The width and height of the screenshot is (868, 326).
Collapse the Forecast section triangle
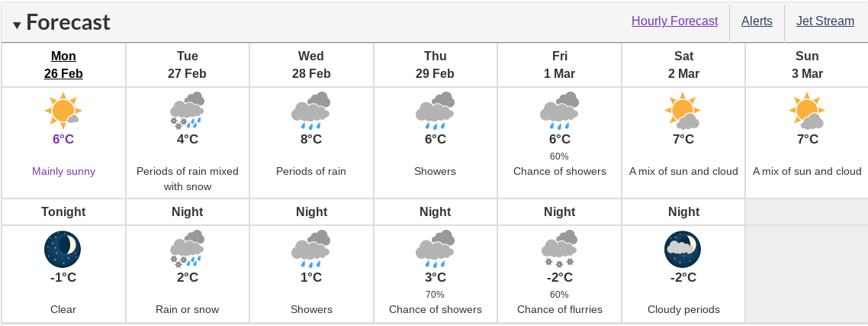point(17,25)
